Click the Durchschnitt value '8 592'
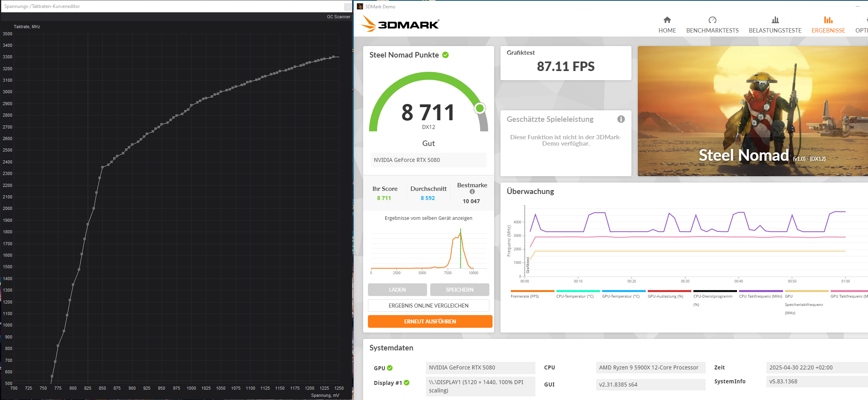 coord(428,198)
